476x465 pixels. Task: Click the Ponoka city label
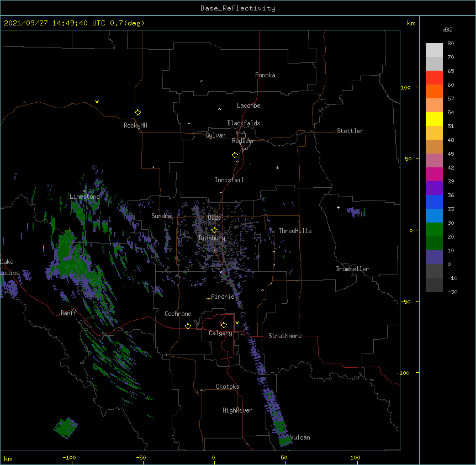[x=265, y=75]
